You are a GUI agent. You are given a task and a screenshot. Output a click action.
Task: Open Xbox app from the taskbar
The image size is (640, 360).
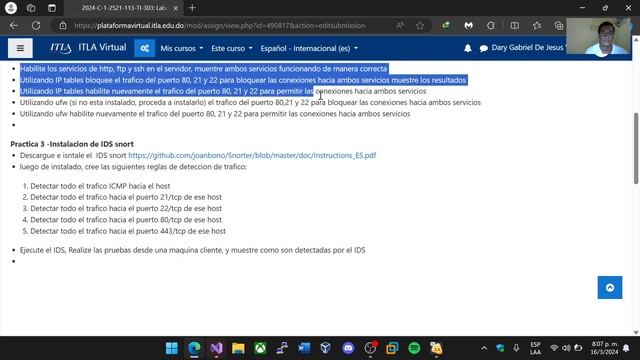260,348
